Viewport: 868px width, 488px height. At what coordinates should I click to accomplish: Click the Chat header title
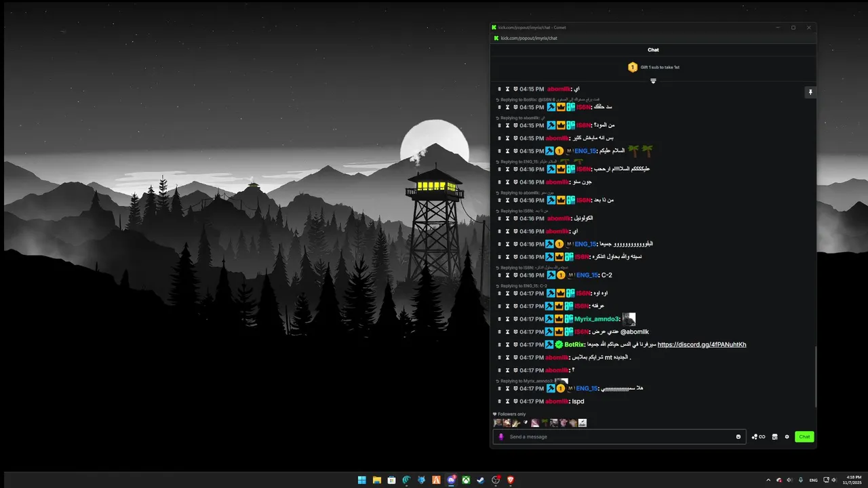[x=653, y=49]
